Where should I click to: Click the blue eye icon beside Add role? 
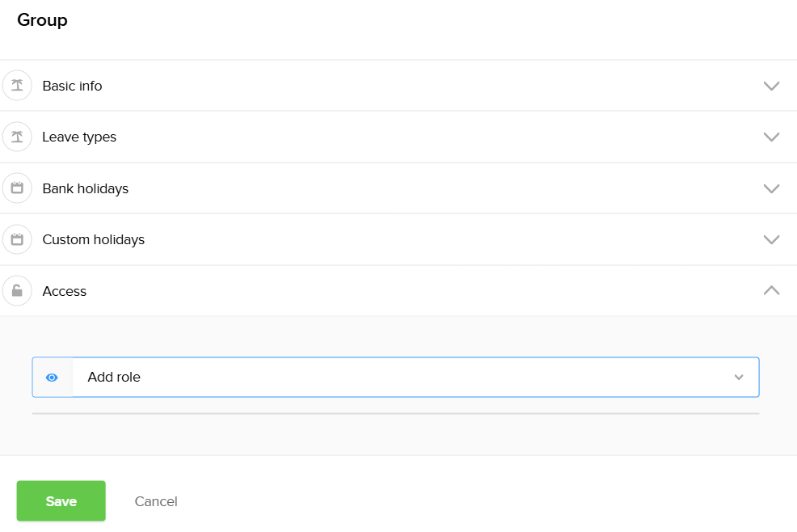53,378
